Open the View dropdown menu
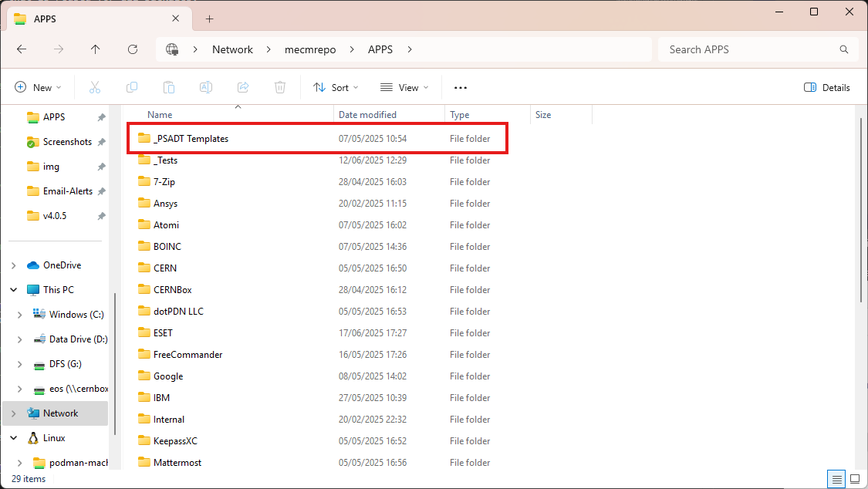 (x=404, y=88)
